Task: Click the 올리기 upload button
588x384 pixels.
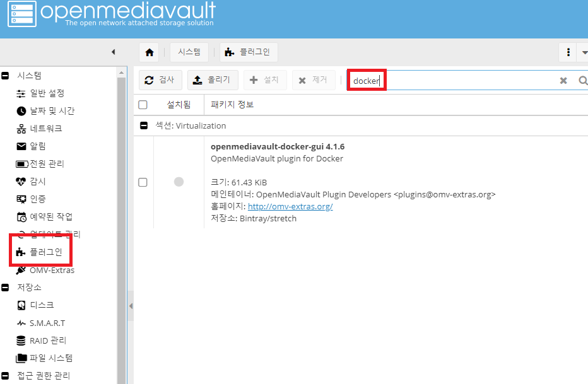Action: (213, 80)
